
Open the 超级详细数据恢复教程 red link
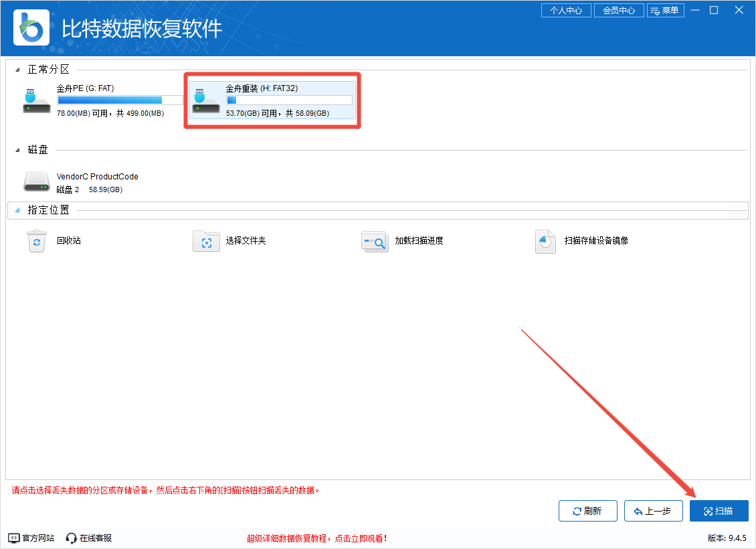coord(316,538)
